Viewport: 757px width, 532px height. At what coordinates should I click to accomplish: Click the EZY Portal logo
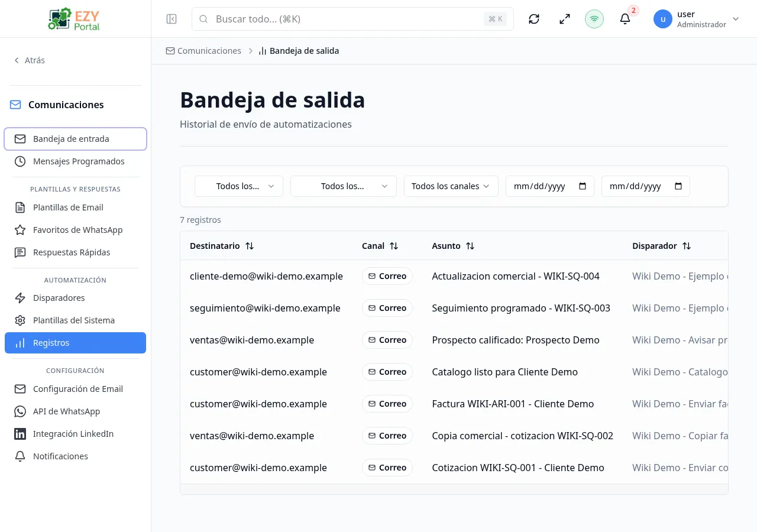point(75,19)
